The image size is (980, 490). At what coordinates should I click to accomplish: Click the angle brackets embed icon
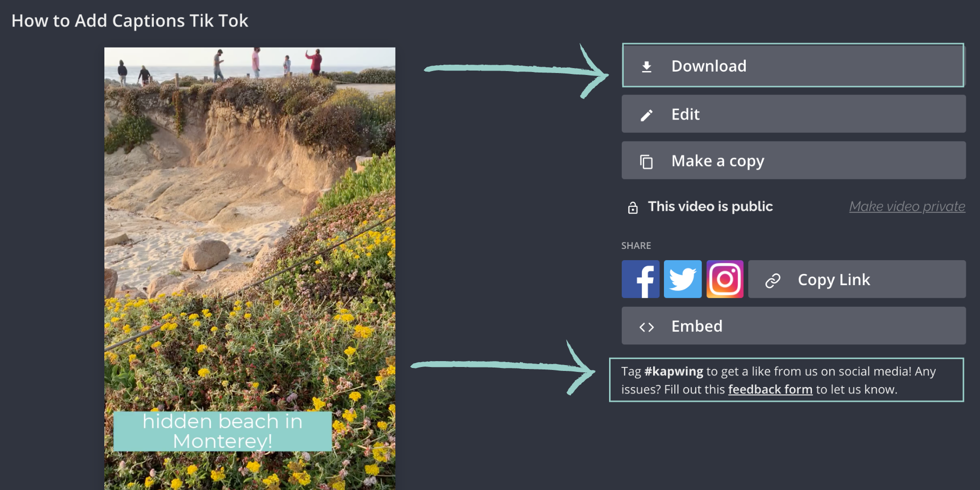(646, 327)
